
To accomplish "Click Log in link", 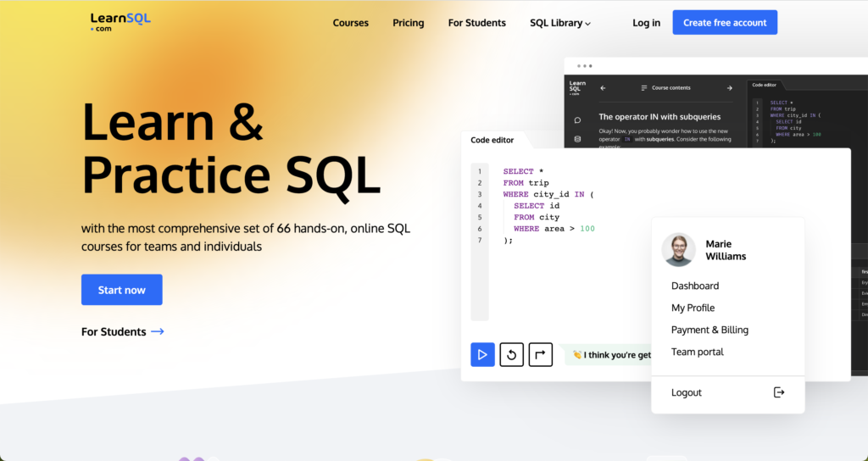I will (646, 23).
